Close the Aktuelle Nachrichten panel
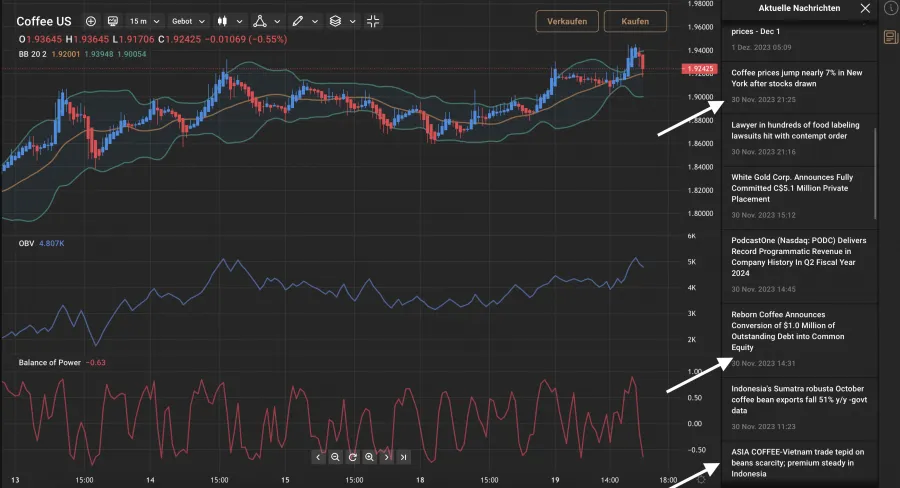 (865, 8)
